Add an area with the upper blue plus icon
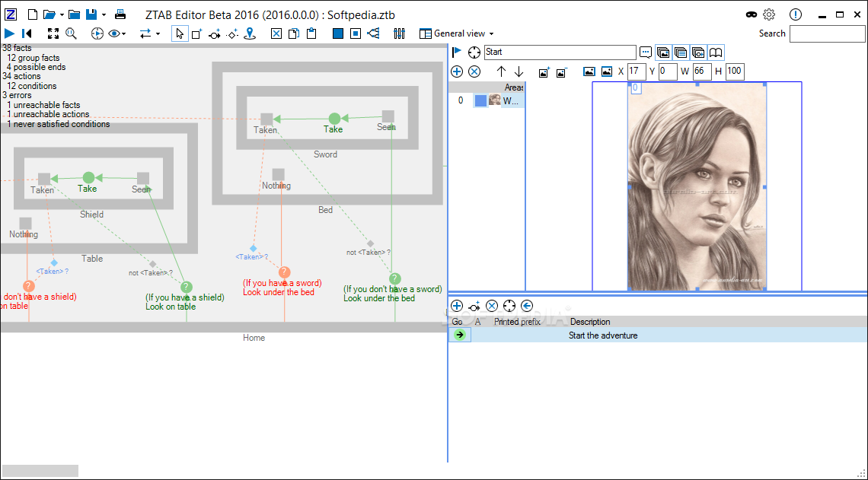The image size is (868, 480). (457, 72)
